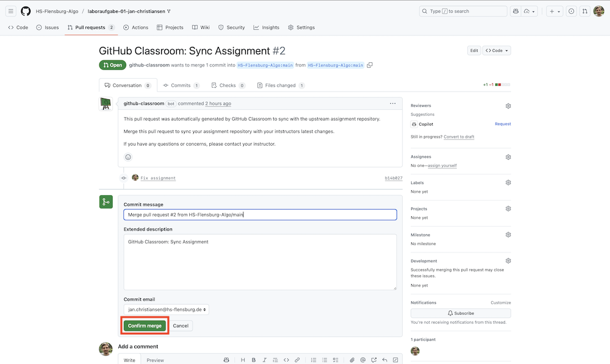This screenshot has height=364, width=610.
Task: Click the Preview tab in comment box
Action: coord(155,360)
